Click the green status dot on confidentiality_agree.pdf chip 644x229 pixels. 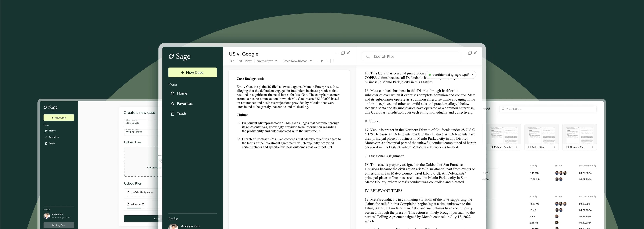430,75
